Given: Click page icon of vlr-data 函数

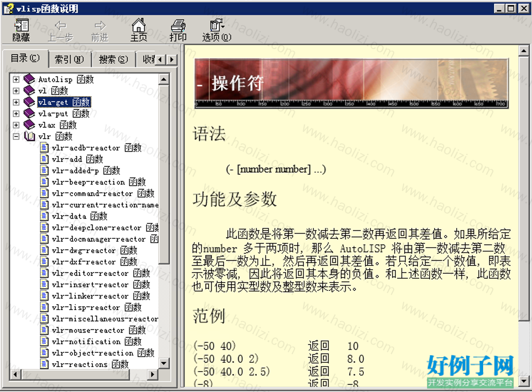Looking at the screenshot, I should pyautogui.click(x=44, y=216).
